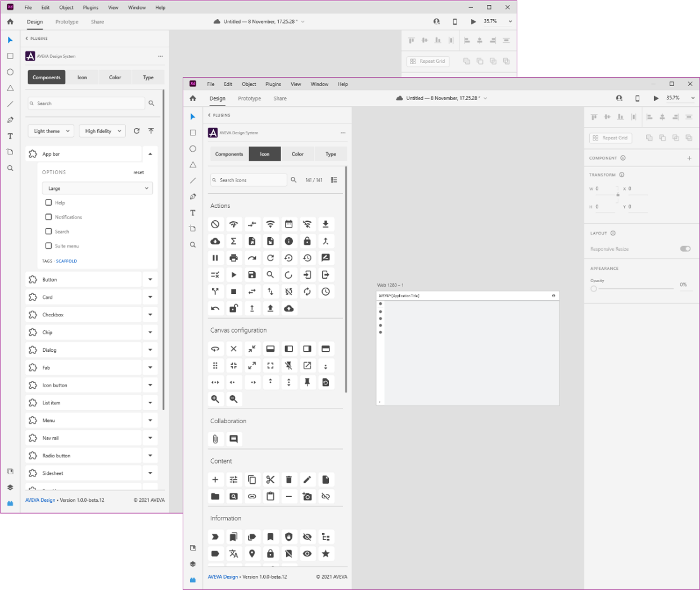This screenshot has width=700, height=590.
Task: Toggle the Responsive Resize switch
Action: click(685, 249)
